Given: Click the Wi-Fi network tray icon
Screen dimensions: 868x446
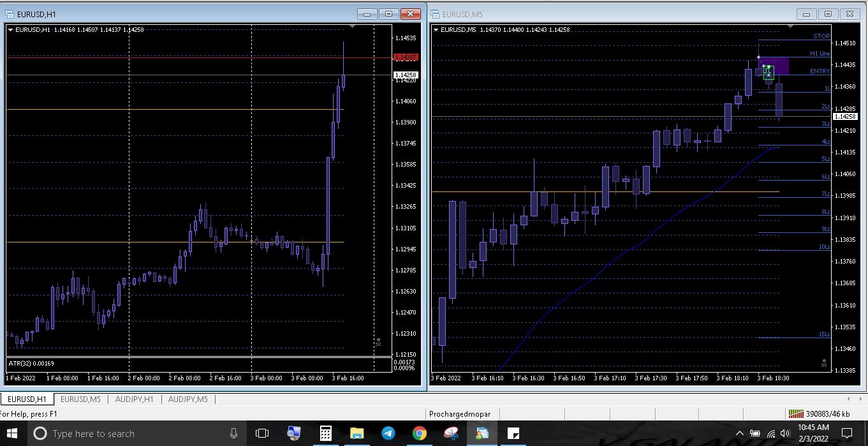Looking at the screenshot, I should 771,434.
